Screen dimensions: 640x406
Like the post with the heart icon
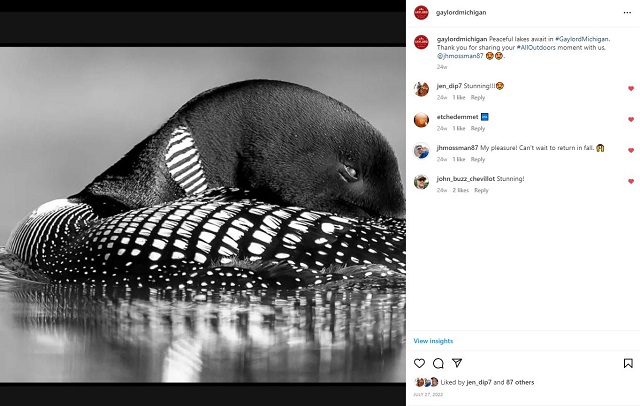coord(420,363)
